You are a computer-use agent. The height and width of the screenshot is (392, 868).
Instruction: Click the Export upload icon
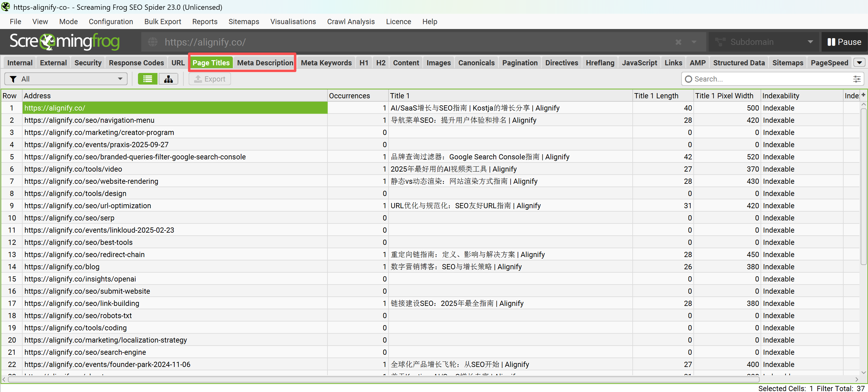(x=198, y=79)
